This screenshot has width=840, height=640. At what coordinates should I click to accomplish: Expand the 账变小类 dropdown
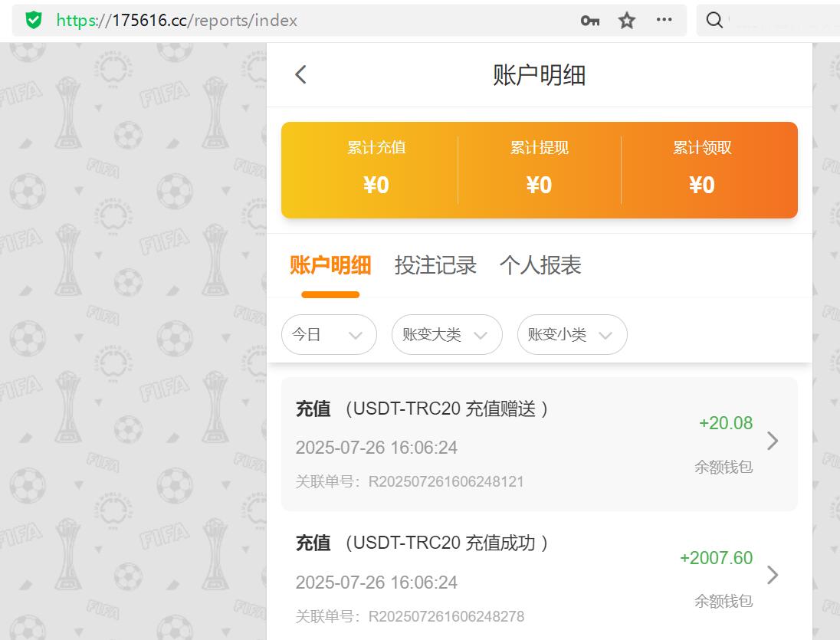point(572,334)
